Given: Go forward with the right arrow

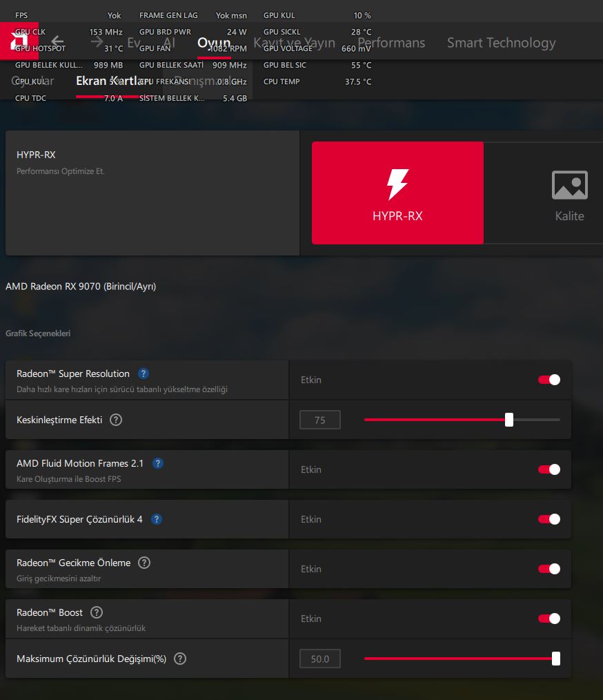Looking at the screenshot, I should point(97,42).
